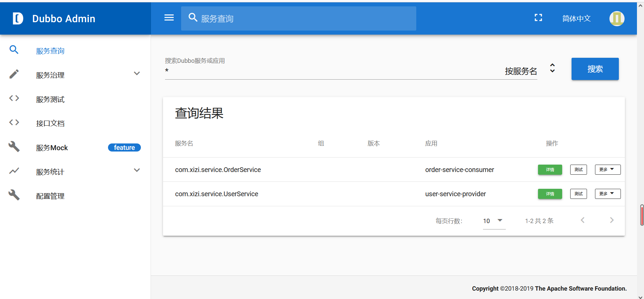The height and width of the screenshot is (299, 644).
Task: Click the code icon beside 接口文档
Action: point(14,122)
